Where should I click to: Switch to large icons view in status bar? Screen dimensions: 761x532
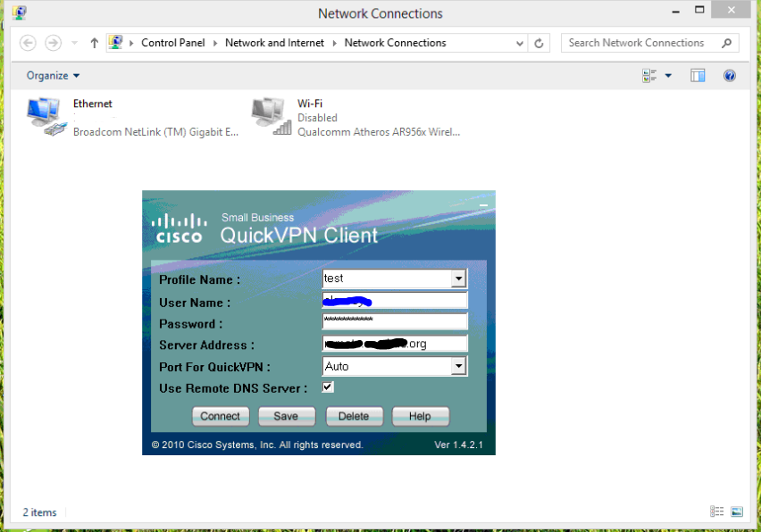tap(737, 511)
